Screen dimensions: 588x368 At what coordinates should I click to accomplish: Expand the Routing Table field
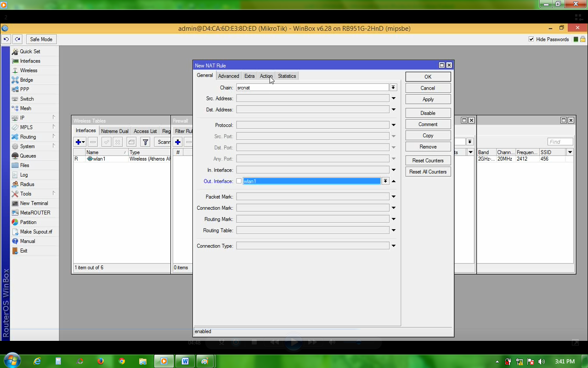pos(394,230)
